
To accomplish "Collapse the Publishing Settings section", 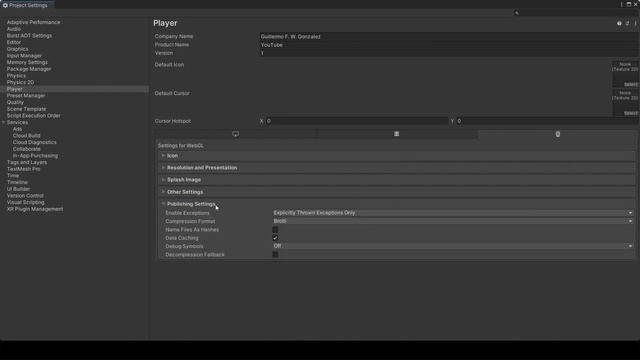I will 397,204.
